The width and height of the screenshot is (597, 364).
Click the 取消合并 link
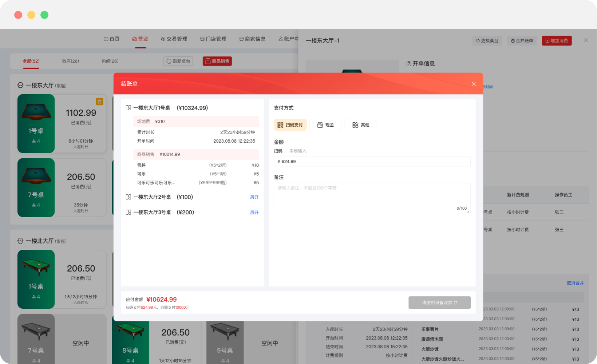(x=576, y=283)
